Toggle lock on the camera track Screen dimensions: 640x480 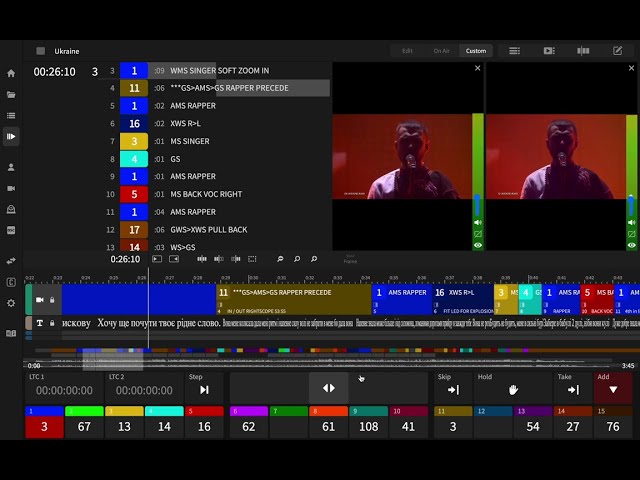52,300
